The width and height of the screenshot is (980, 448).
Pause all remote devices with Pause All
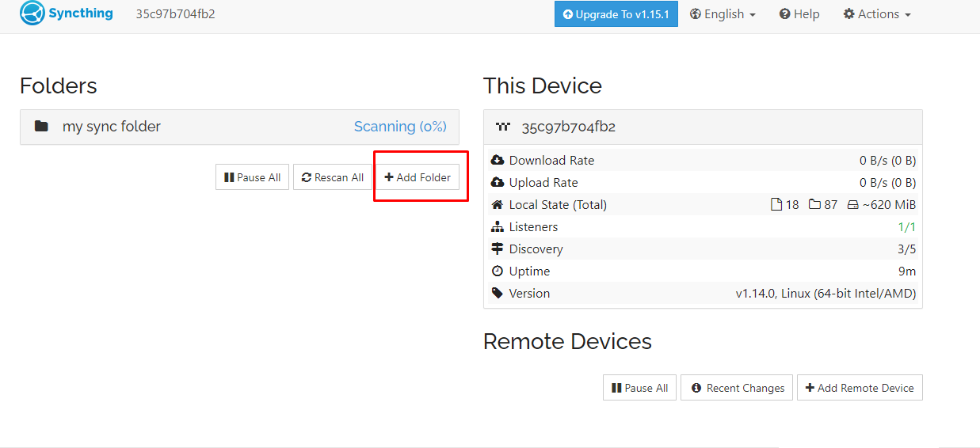point(639,388)
